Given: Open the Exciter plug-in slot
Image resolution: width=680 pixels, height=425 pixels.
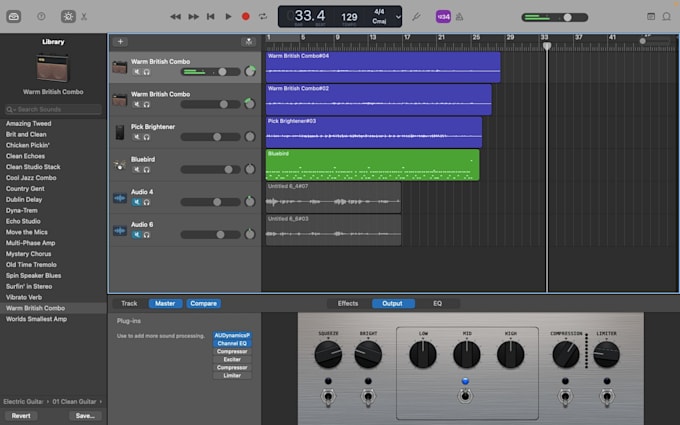Looking at the screenshot, I should tap(232, 360).
